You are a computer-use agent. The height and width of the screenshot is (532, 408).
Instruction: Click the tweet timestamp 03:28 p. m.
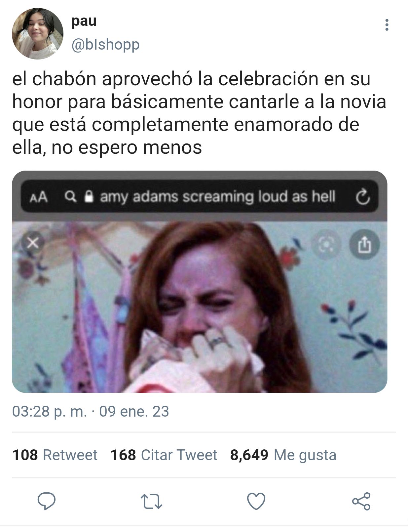pos(50,412)
